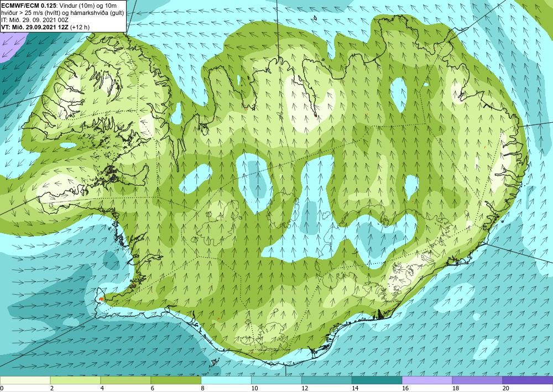Select the light green 4–6 m/s legend swatch
The image size is (553, 392).
126,380
